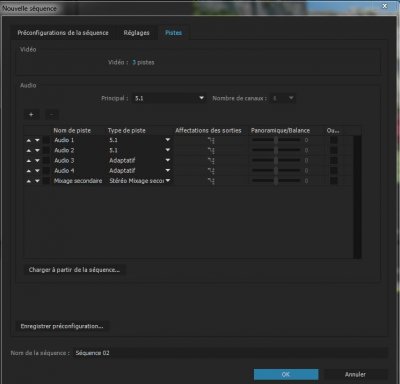Click Audio 4 track name
The width and height of the screenshot is (400, 384).
click(64, 170)
